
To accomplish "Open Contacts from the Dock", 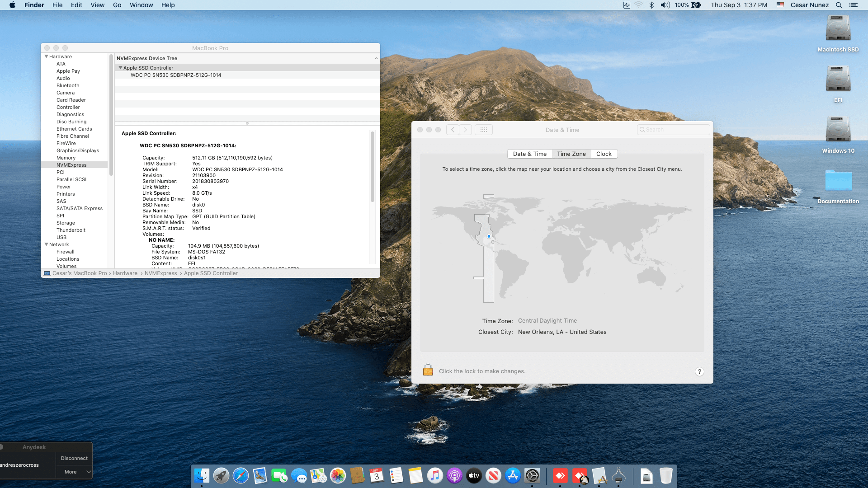I will click(357, 475).
